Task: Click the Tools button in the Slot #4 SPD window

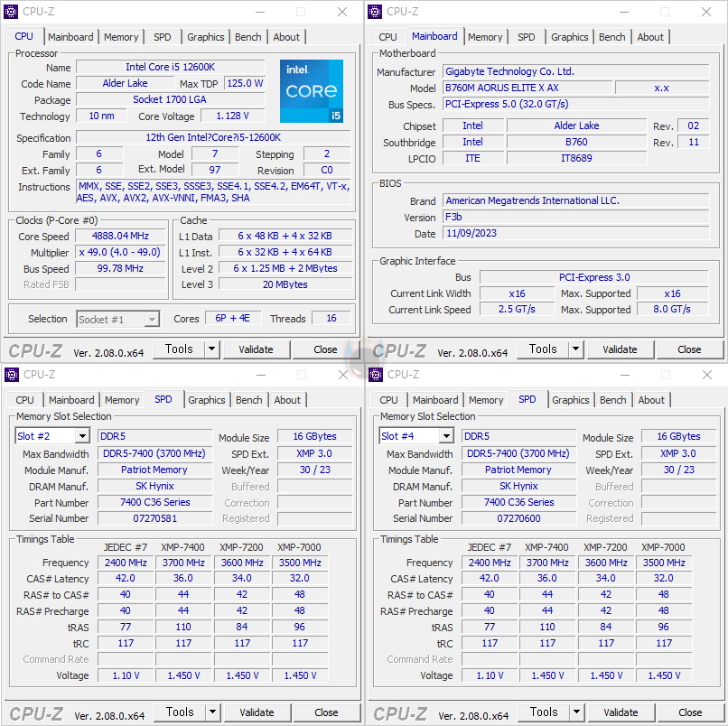Action: pos(544,712)
